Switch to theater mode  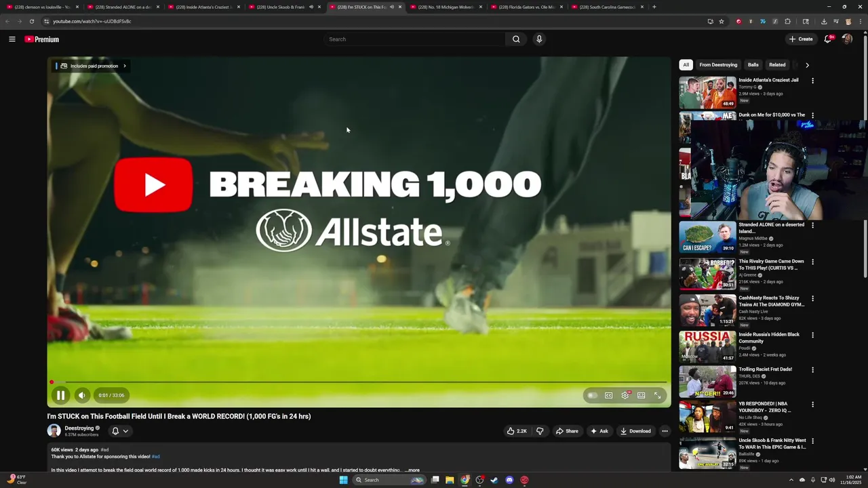pos(641,395)
